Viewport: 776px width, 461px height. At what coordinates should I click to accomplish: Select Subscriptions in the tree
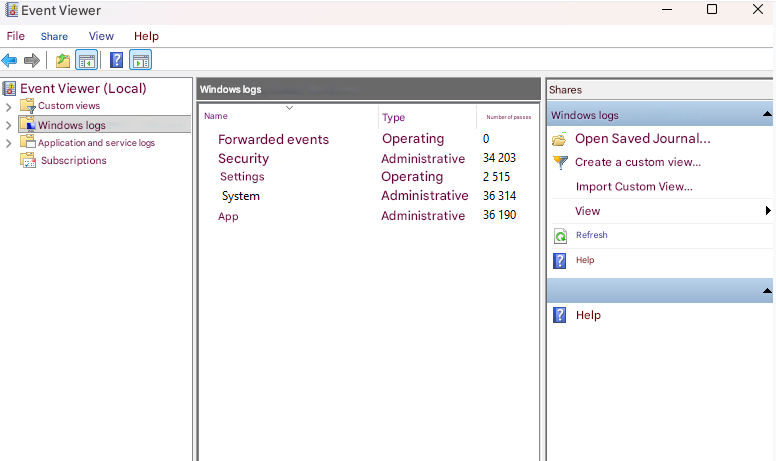coord(74,161)
